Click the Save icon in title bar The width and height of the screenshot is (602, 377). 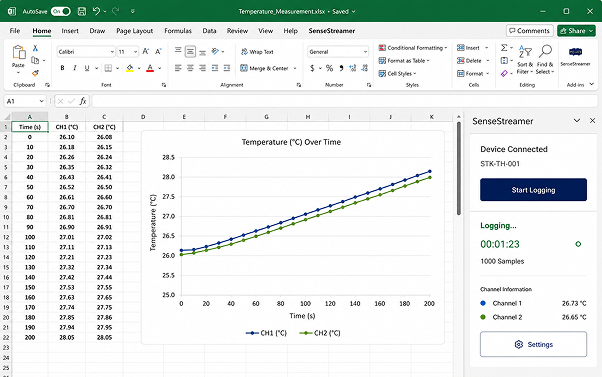82,11
